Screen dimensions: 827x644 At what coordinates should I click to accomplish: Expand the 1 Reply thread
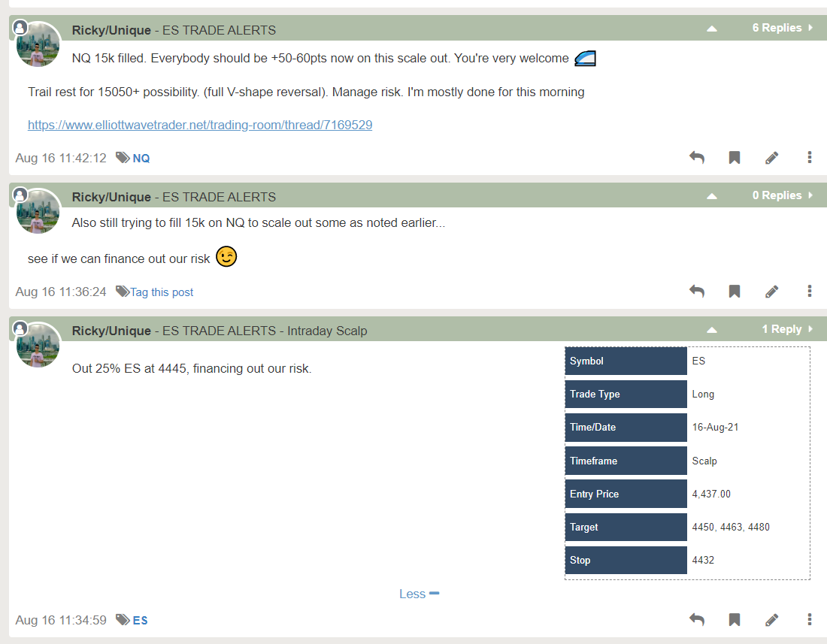point(787,329)
